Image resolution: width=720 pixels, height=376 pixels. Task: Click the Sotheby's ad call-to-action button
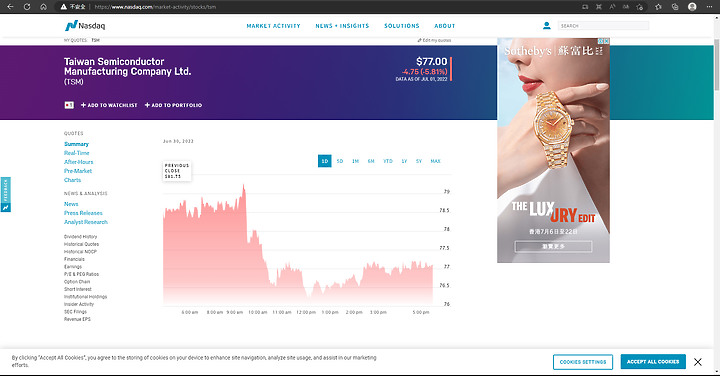[x=553, y=247]
